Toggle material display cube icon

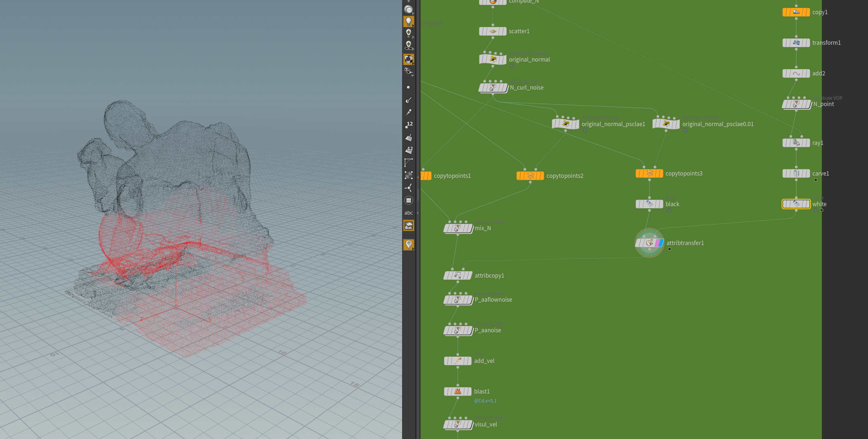point(408,59)
